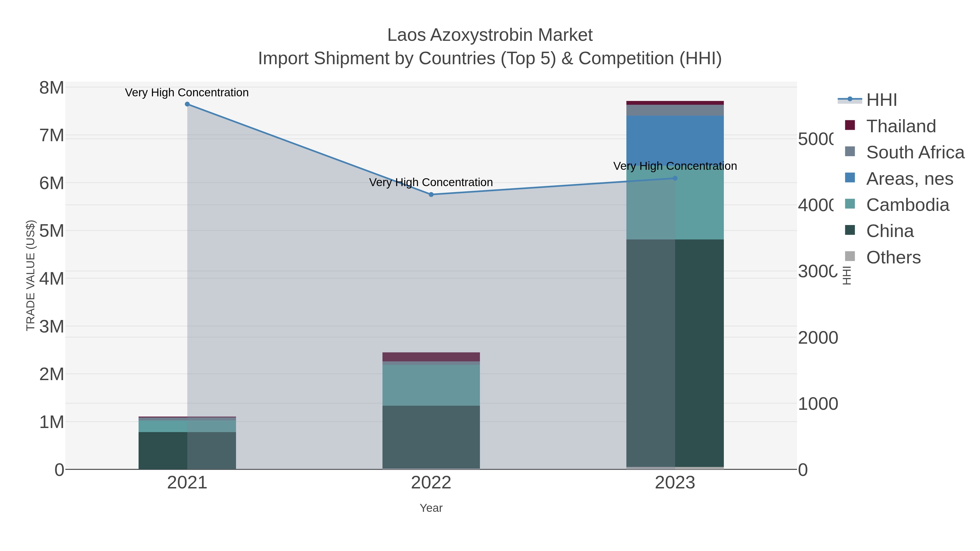
Task: Click the Laos Azoxystrobin Market title
Action: pyautogui.click(x=490, y=35)
